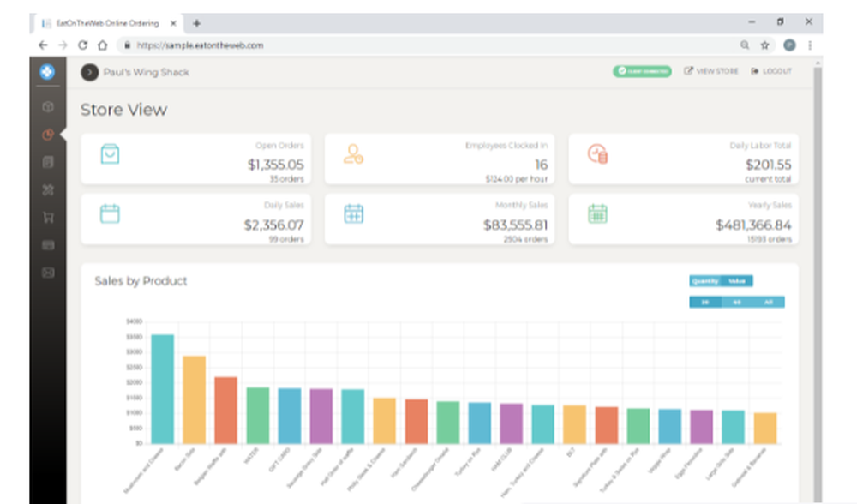Open the Daily Labor Total $201.55 card
Screen dimensions: 857x504
click(683, 159)
